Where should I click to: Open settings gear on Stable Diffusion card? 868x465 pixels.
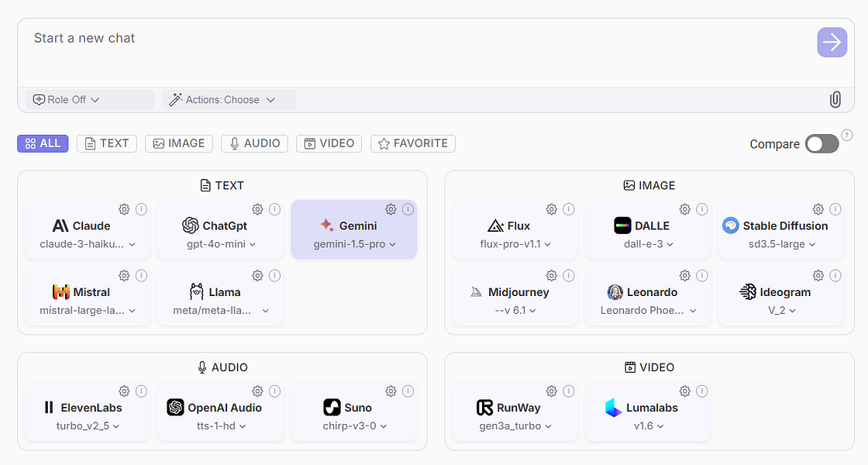coord(818,209)
